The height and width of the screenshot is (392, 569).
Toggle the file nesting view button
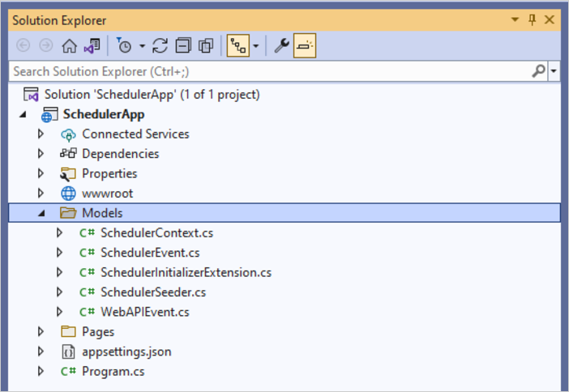point(238,46)
